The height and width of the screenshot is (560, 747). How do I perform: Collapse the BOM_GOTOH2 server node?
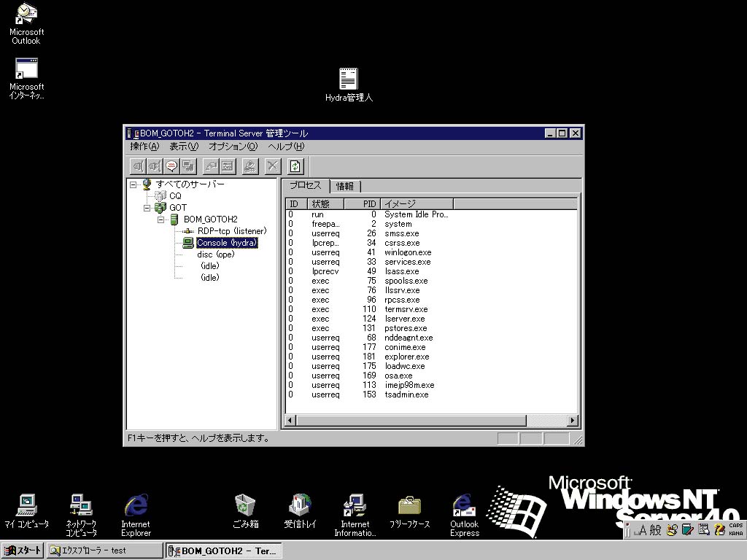161,219
